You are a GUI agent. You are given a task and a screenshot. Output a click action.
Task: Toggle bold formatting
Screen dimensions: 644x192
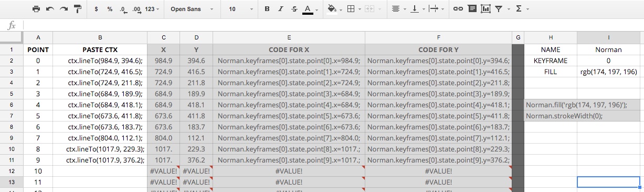click(x=267, y=9)
